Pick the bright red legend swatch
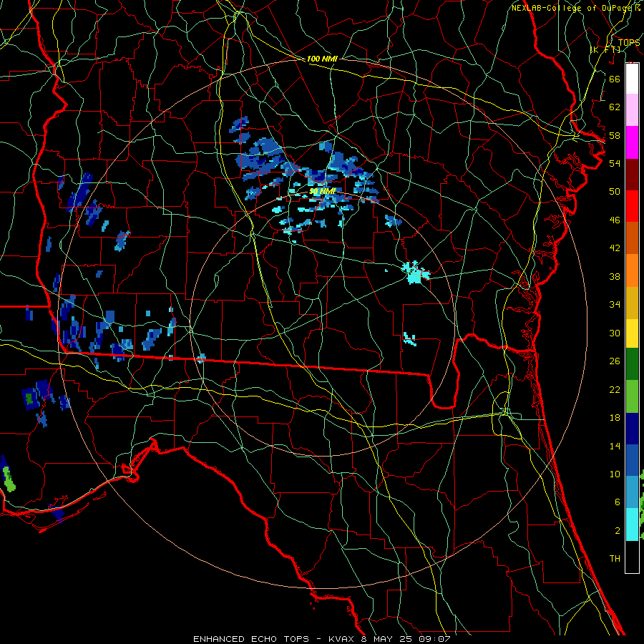Screen dimensions: 644x644 pos(632,206)
